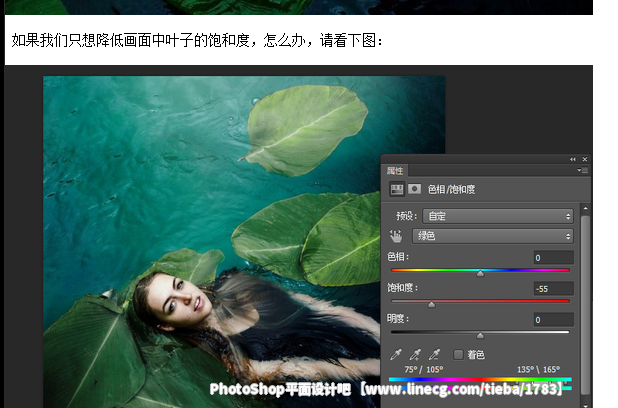This screenshot has width=618, height=408.
Task: Click the 75° / 105° range label
Action: tap(424, 369)
